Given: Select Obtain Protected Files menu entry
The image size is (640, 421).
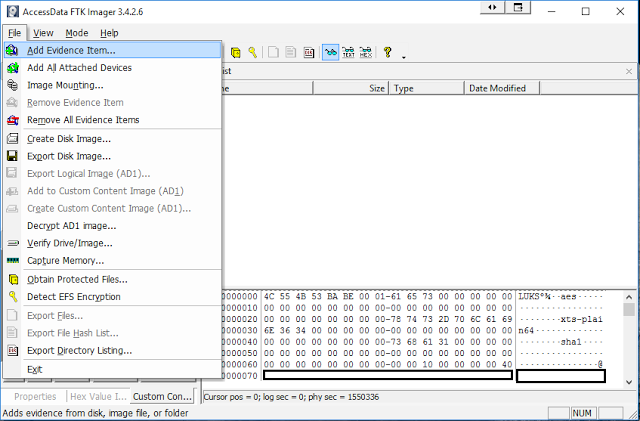Looking at the screenshot, I should pyautogui.click(x=113, y=279).
